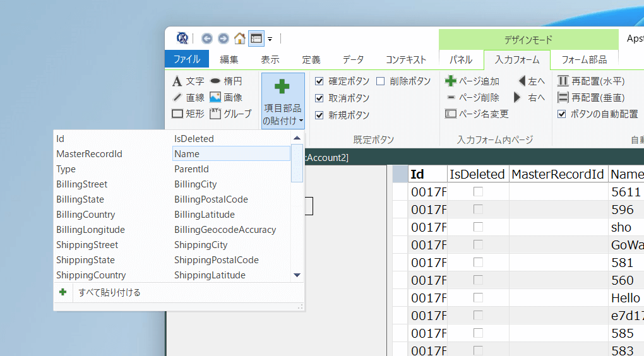This screenshot has width=644, height=356.
Task: Insert an image with 画像 tool
Action: pos(226,98)
